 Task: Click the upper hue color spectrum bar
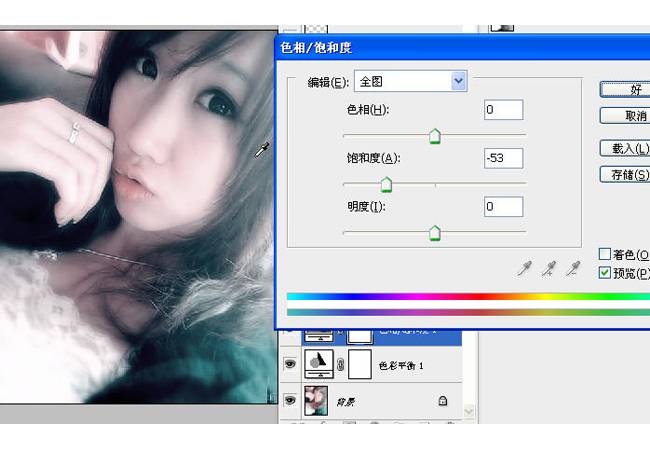tap(468, 297)
